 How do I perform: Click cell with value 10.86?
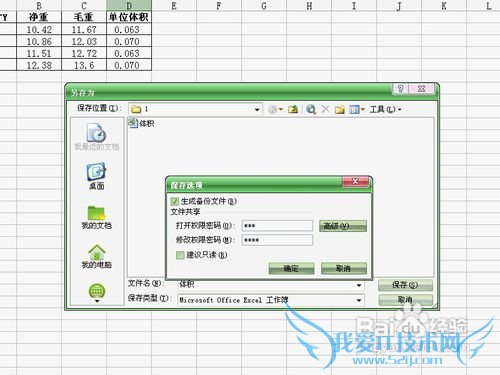pyautogui.click(x=39, y=42)
